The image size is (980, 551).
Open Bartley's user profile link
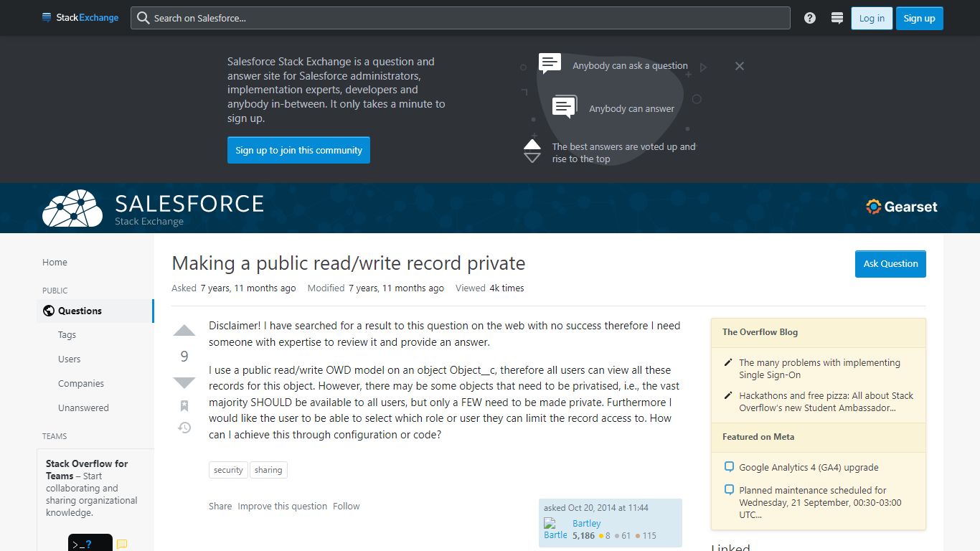pyautogui.click(x=586, y=524)
